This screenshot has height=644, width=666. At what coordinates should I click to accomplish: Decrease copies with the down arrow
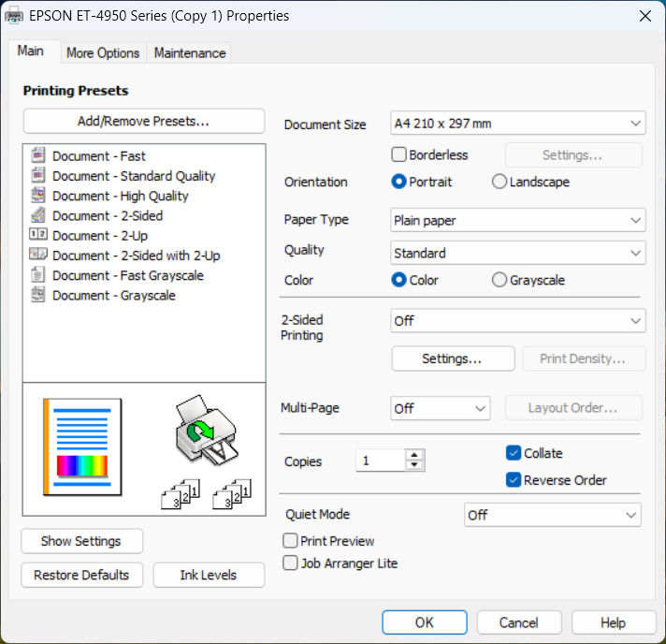click(414, 465)
